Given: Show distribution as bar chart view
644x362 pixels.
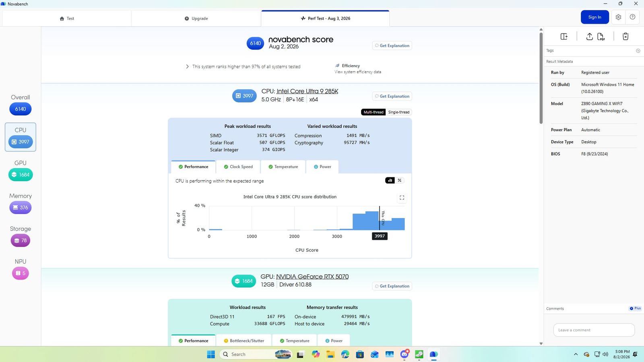Looking at the screenshot, I should 390,181.
